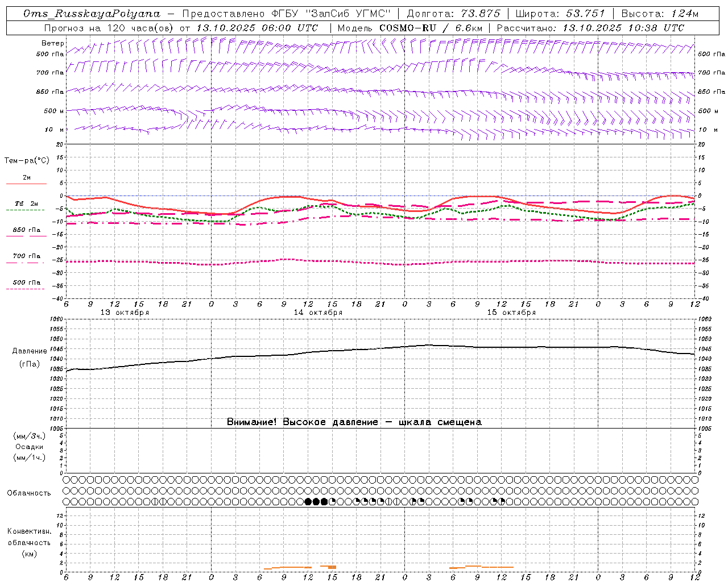Click calculation time 13.10.2025 10:38 UTC
The image size is (728, 582).
point(623,28)
